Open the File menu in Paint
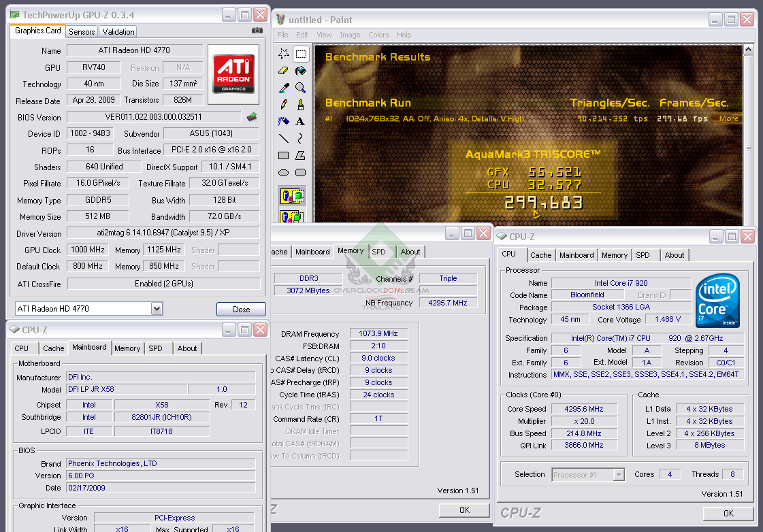Screen dimensions: 763x532 [282, 35]
